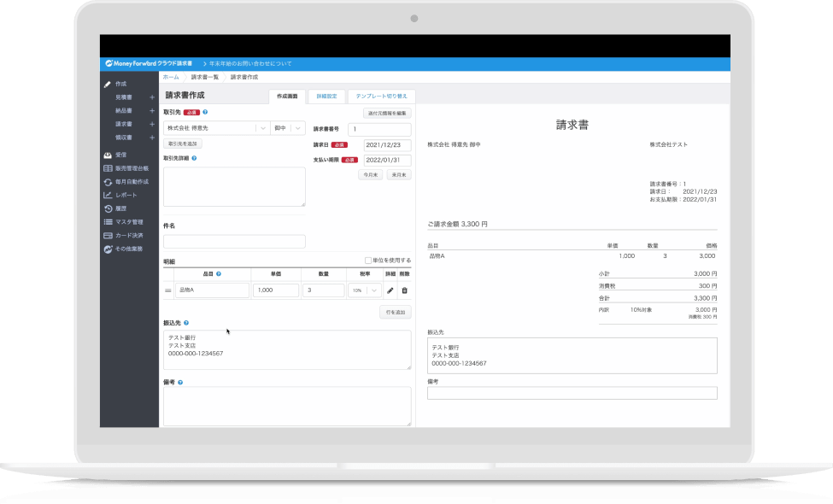Open the カード決済 card icon

click(x=108, y=235)
